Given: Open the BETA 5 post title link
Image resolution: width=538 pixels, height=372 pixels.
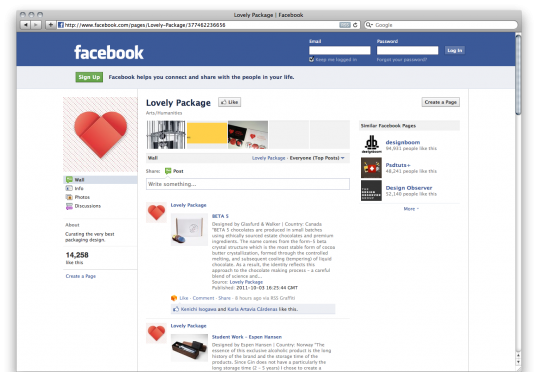Looking at the screenshot, I should [x=220, y=216].
